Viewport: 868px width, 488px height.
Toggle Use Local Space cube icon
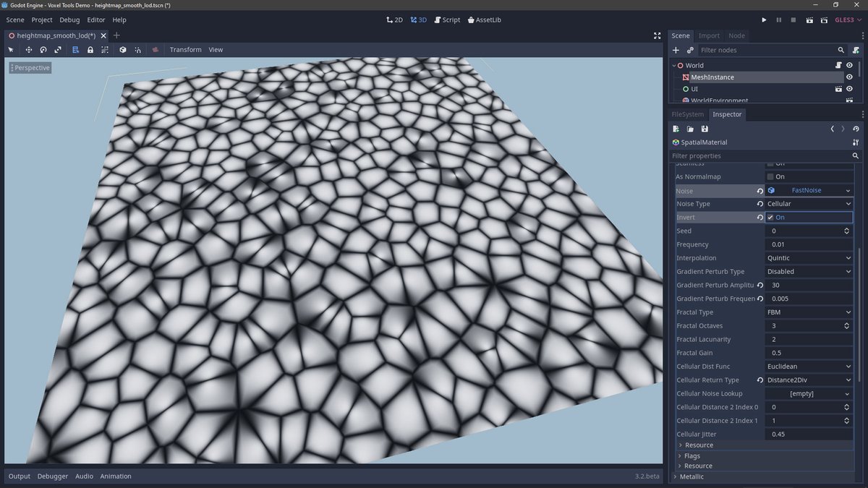(123, 50)
